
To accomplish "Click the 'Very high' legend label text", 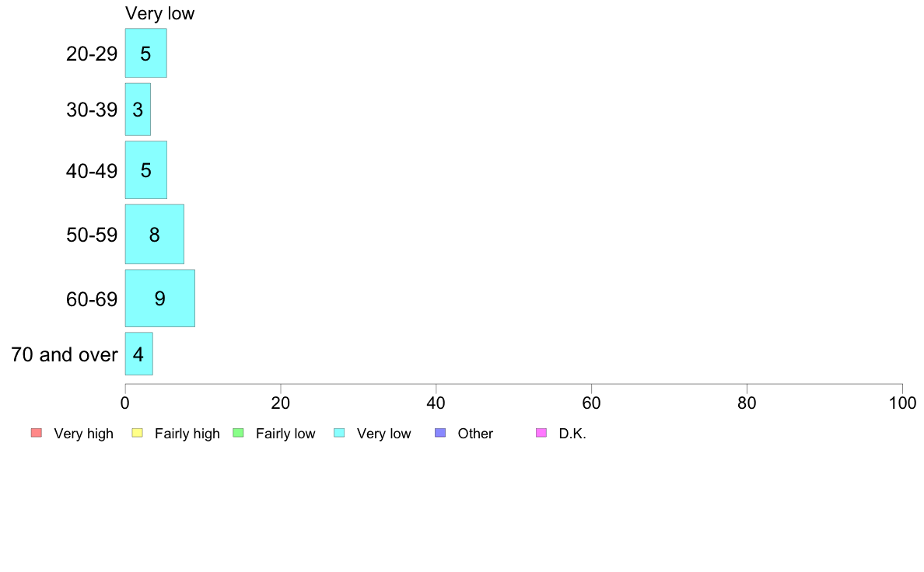I will click(83, 434).
